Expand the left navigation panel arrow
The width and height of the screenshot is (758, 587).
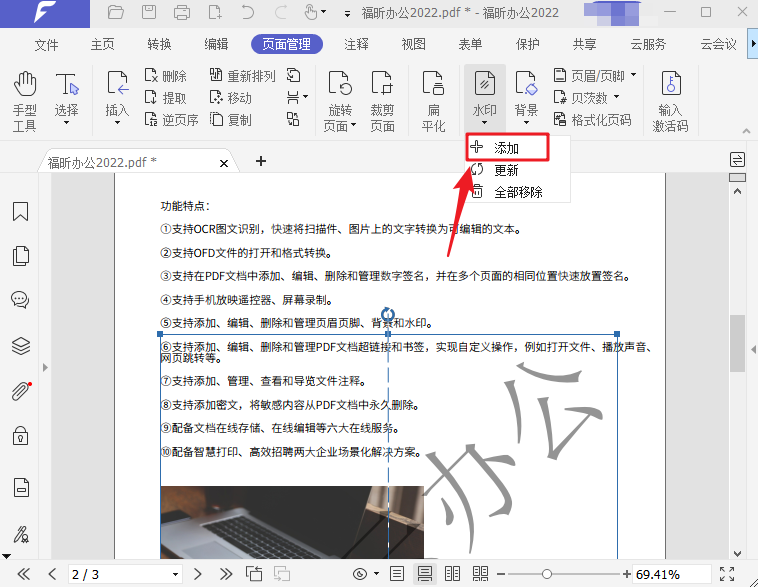pos(45,367)
